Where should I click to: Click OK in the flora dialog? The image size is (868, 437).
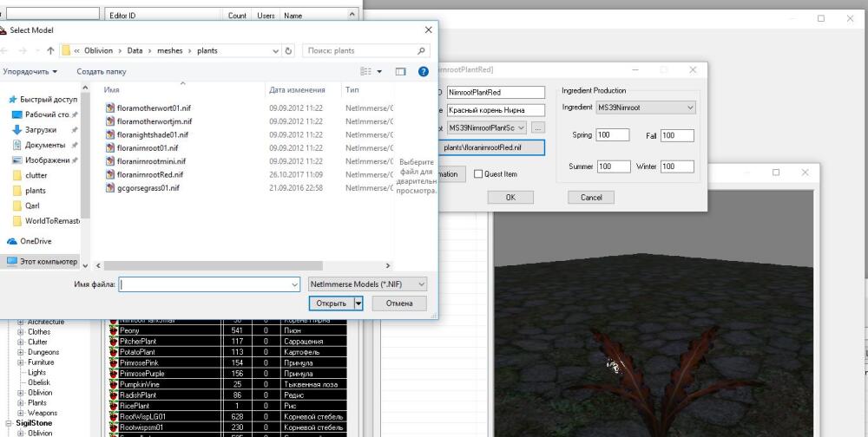pos(510,198)
